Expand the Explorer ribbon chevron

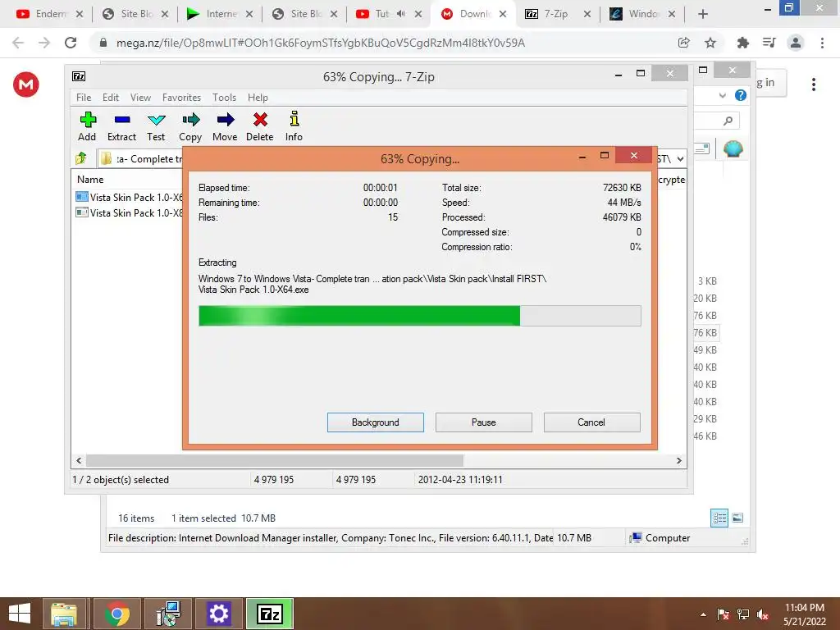722,95
